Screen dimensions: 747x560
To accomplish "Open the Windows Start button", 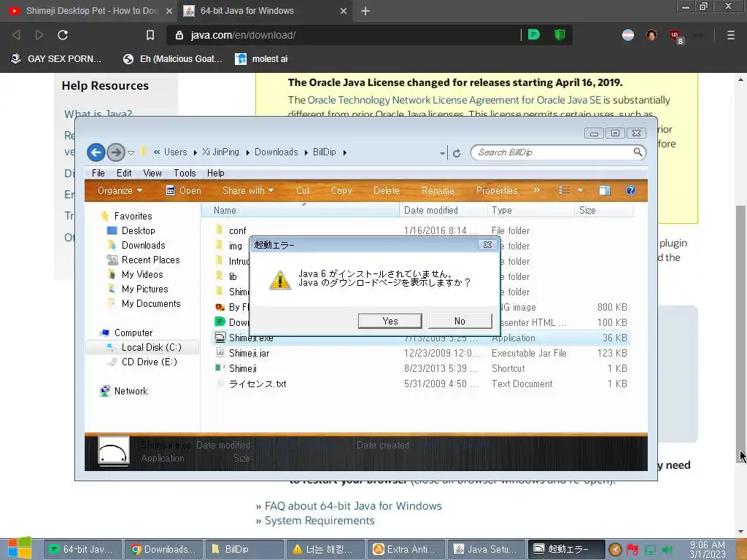I will [x=20, y=548].
